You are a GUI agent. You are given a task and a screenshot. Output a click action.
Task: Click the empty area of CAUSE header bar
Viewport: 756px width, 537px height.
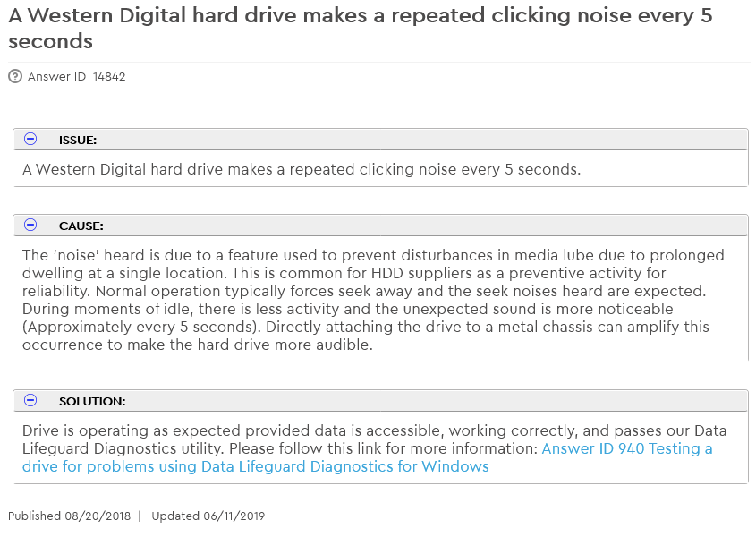click(x=429, y=226)
